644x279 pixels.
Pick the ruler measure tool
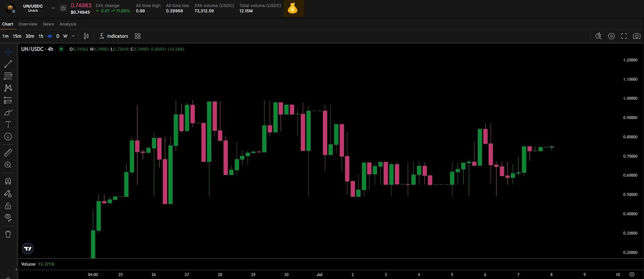point(8,153)
